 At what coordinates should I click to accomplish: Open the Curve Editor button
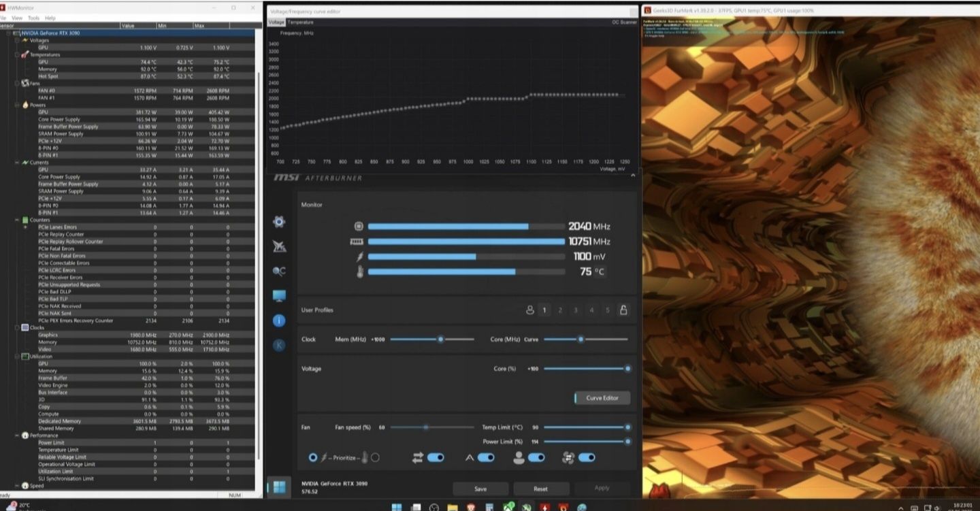pyautogui.click(x=602, y=398)
